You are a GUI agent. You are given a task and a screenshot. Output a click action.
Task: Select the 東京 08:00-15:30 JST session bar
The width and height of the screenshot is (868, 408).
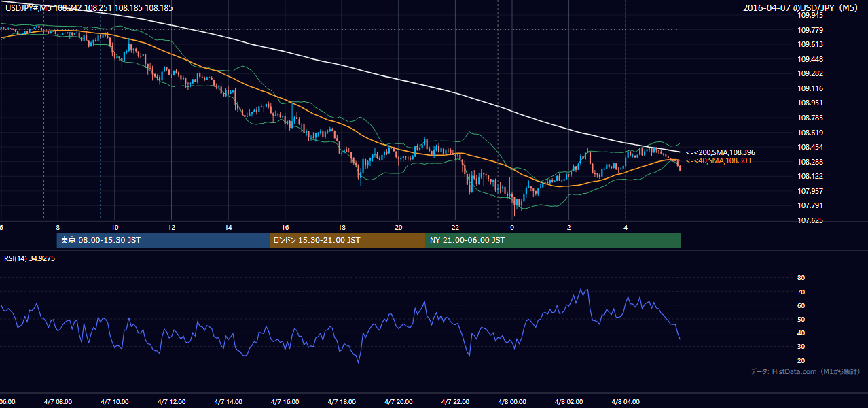(163, 240)
